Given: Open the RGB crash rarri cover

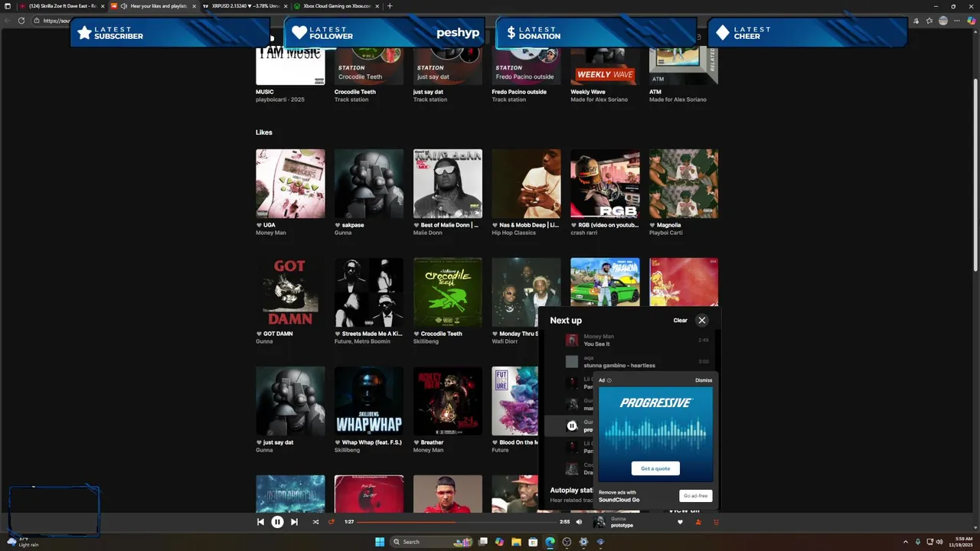Looking at the screenshot, I should coord(605,184).
